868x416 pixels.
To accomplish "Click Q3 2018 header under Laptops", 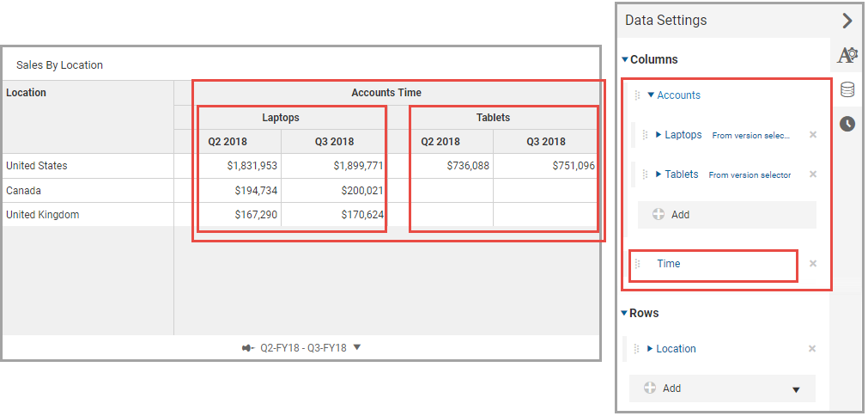I will [334, 141].
